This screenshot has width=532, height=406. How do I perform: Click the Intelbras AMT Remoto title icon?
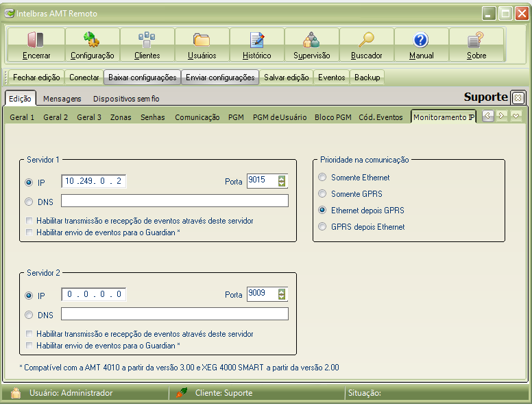pos(9,13)
